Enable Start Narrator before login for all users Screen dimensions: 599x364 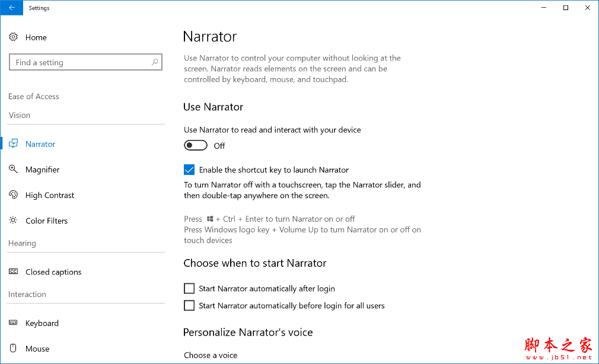pos(189,306)
